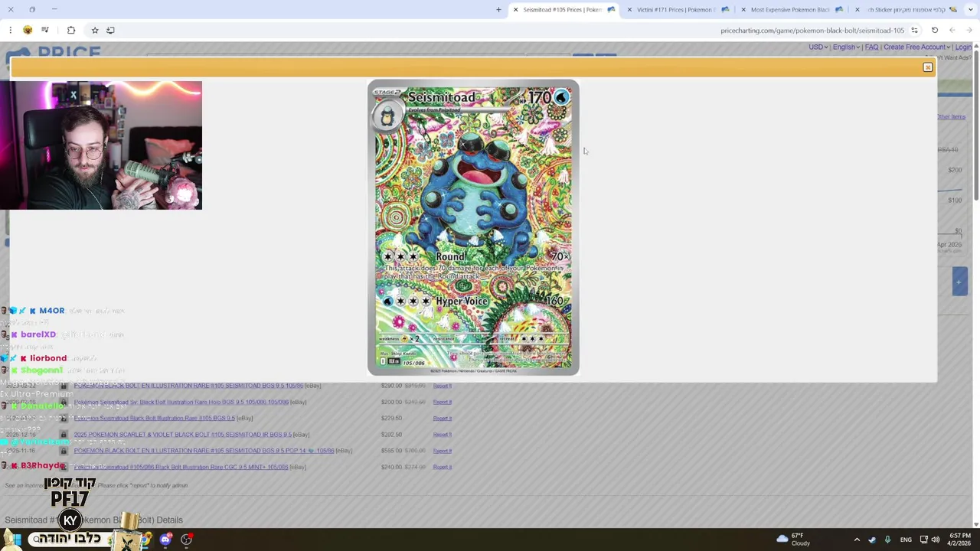The image size is (980, 551).
Task: Switch to Most Expensive Pokemon Black tab
Action: [790, 10]
